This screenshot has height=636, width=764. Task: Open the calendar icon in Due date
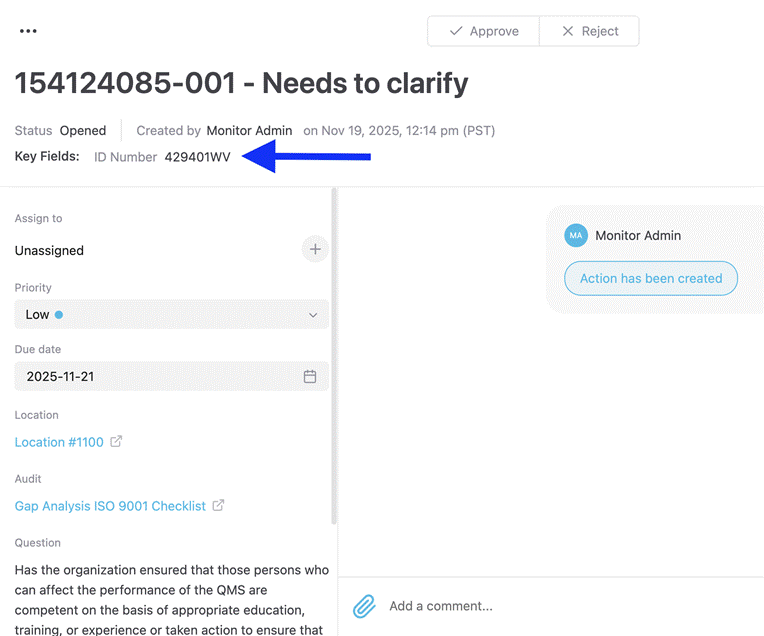click(x=310, y=376)
